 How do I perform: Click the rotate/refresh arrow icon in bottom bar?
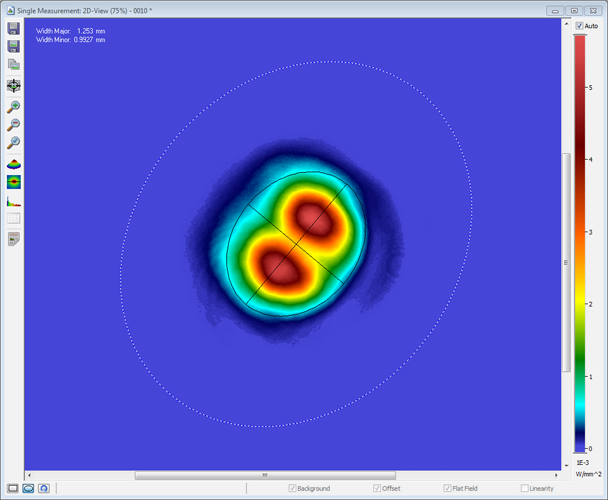(x=44, y=488)
